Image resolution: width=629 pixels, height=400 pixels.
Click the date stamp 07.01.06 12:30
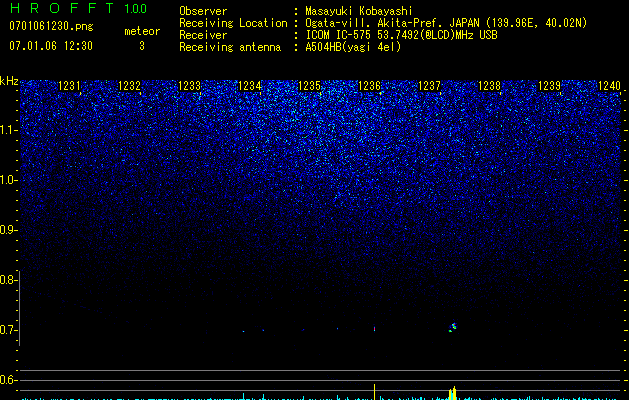click(x=51, y=46)
